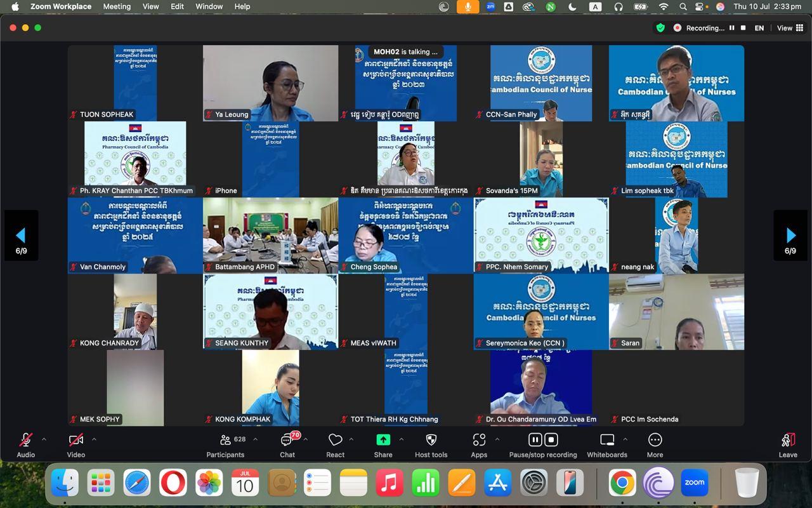Stop recording from bottom toolbar
This screenshot has width=812, height=508.
coord(551,439)
